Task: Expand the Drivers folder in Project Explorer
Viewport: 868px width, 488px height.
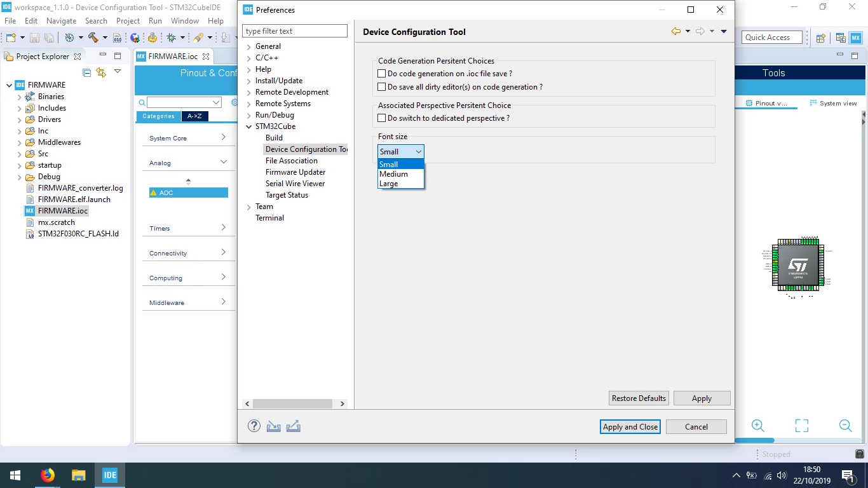Action: 19,119
